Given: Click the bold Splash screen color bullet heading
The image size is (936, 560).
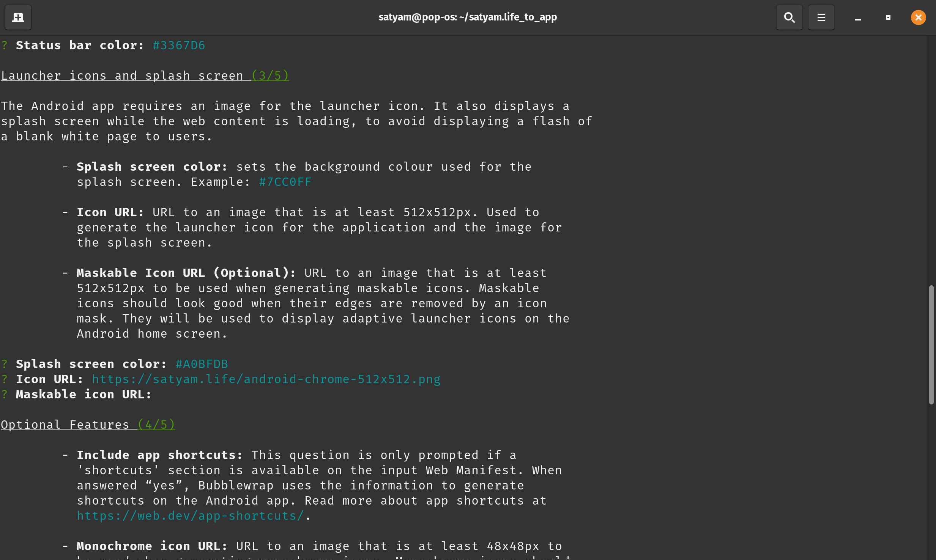Looking at the screenshot, I should point(152,167).
